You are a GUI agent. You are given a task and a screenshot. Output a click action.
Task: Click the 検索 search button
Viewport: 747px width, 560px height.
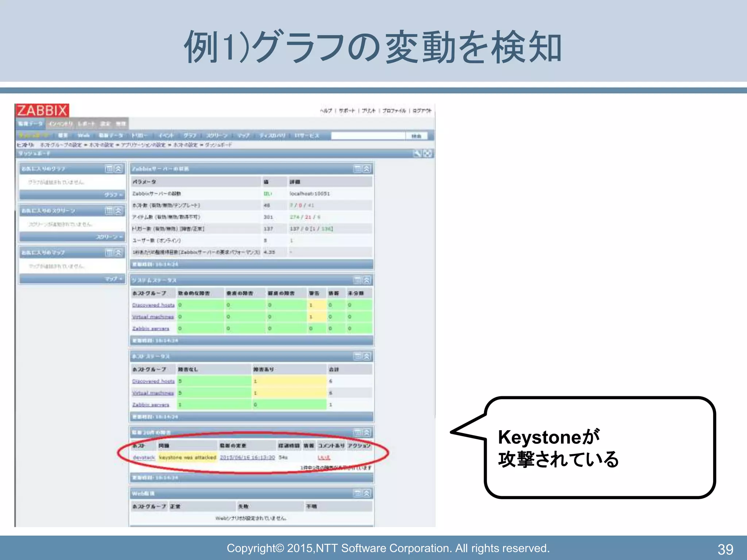(416, 136)
